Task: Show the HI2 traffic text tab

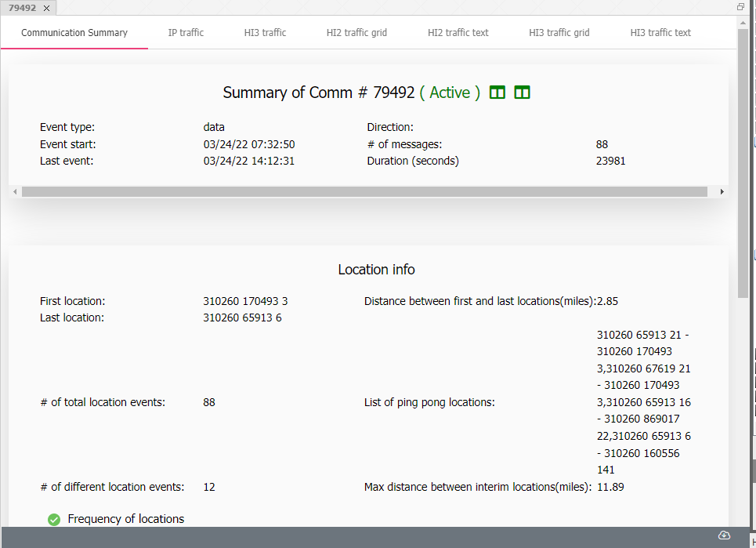Action: [x=458, y=33]
